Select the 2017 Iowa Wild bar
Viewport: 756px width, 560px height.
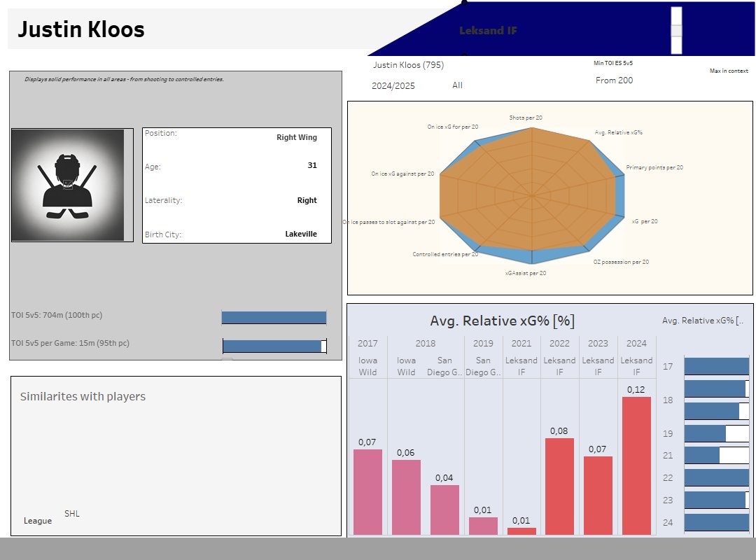click(x=367, y=492)
